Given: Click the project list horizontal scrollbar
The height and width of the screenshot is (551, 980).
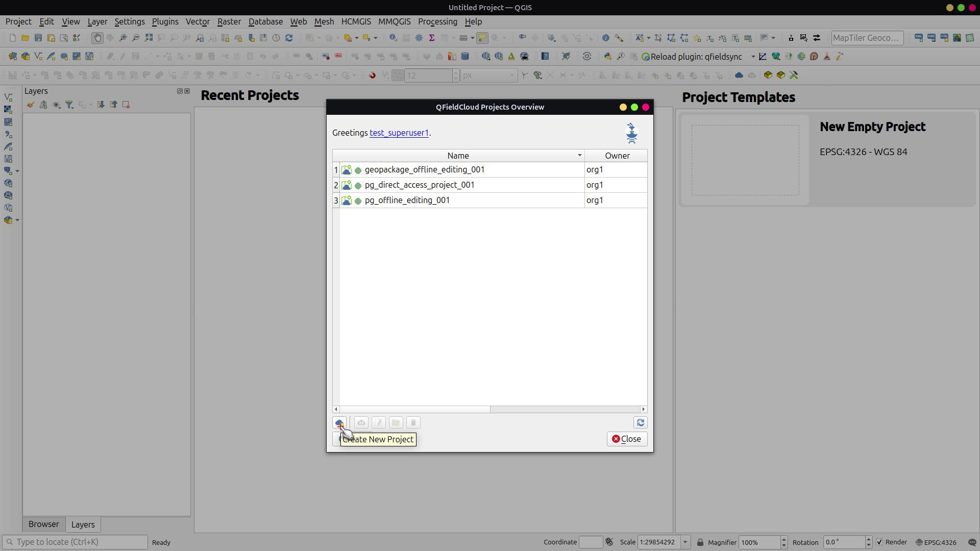Looking at the screenshot, I should [x=414, y=409].
